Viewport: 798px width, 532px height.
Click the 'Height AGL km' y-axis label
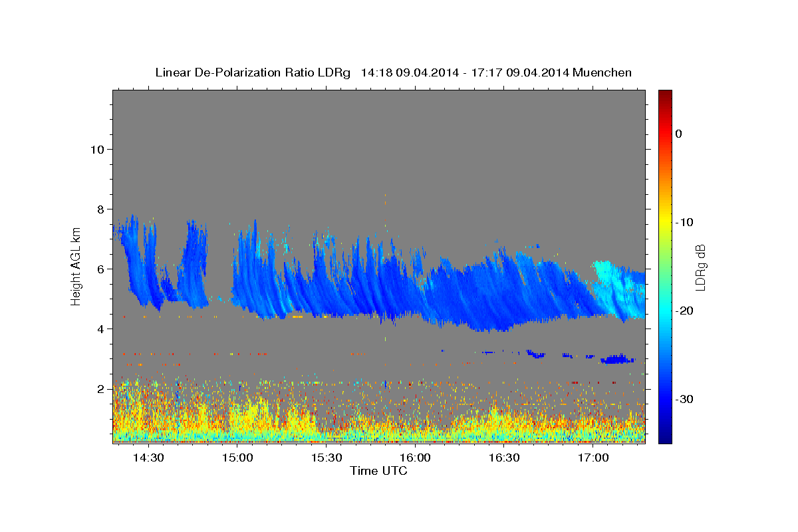(x=76, y=267)
